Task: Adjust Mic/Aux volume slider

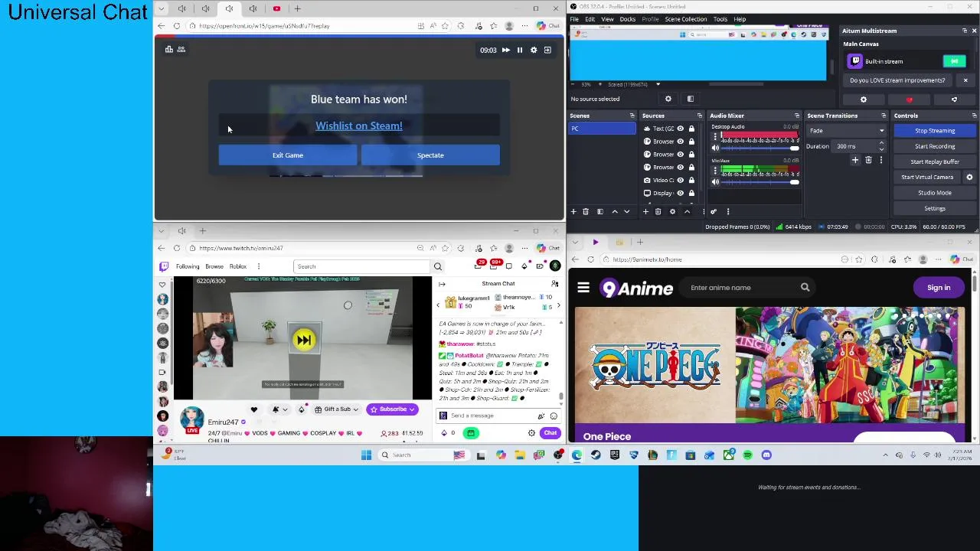Action: pos(759,182)
